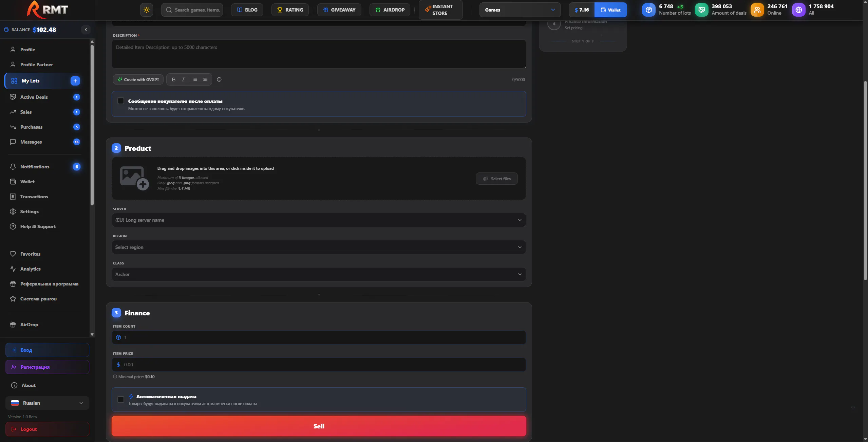The height and width of the screenshot is (442, 868).
Task: Click the Notifications badge showing 6
Action: [77, 167]
